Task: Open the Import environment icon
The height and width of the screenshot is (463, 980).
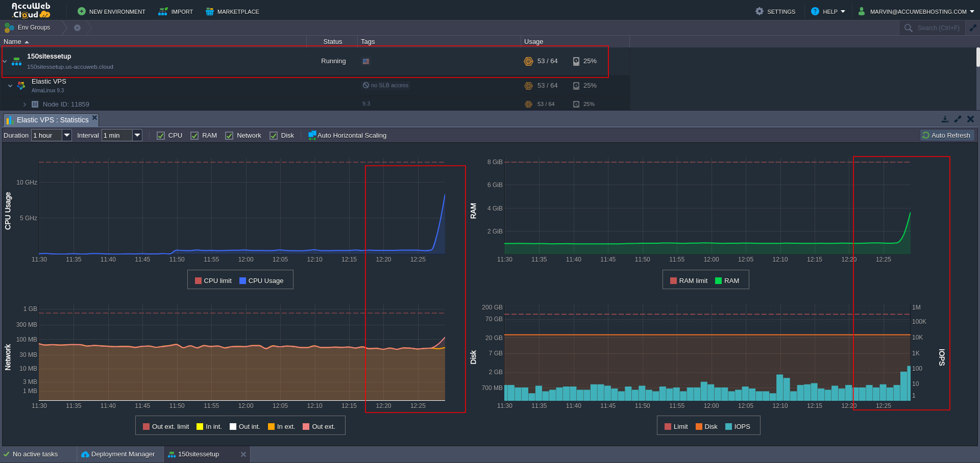Action: (x=163, y=11)
